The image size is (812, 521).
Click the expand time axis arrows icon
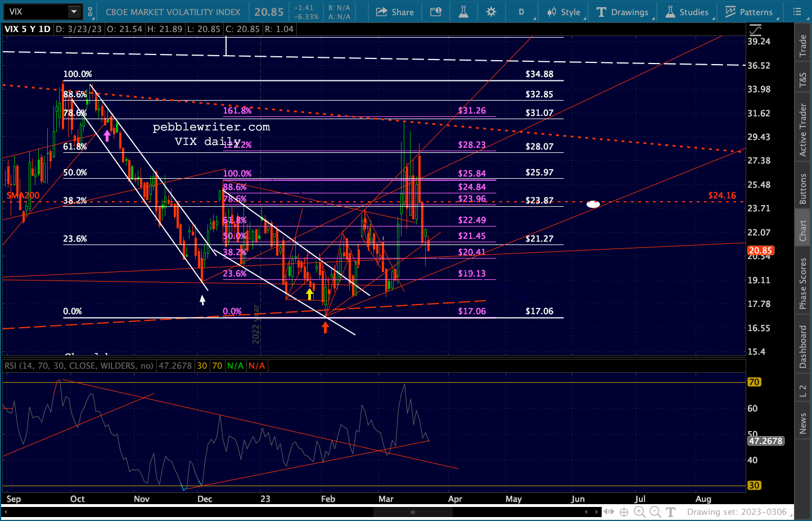coord(608,512)
